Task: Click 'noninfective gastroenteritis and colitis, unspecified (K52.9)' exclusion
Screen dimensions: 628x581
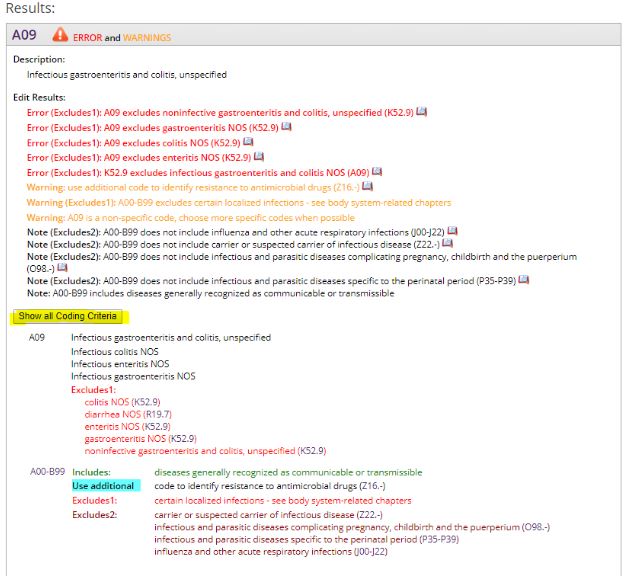Action: tap(205, 451)
